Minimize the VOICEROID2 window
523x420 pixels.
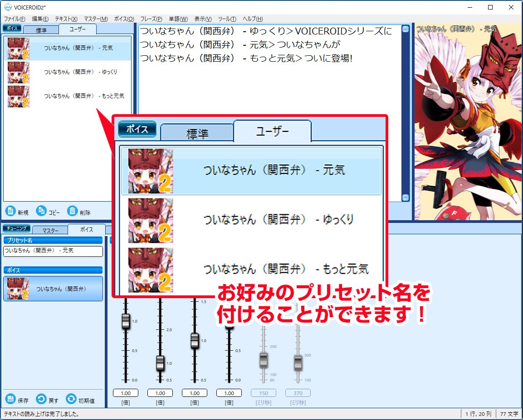pyautogui.click(x=470, y=7)
